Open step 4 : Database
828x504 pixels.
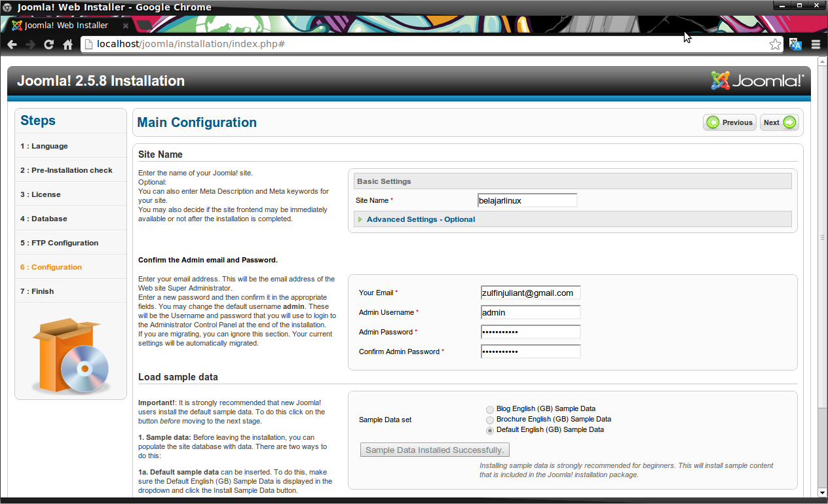[x=71, y=219]
